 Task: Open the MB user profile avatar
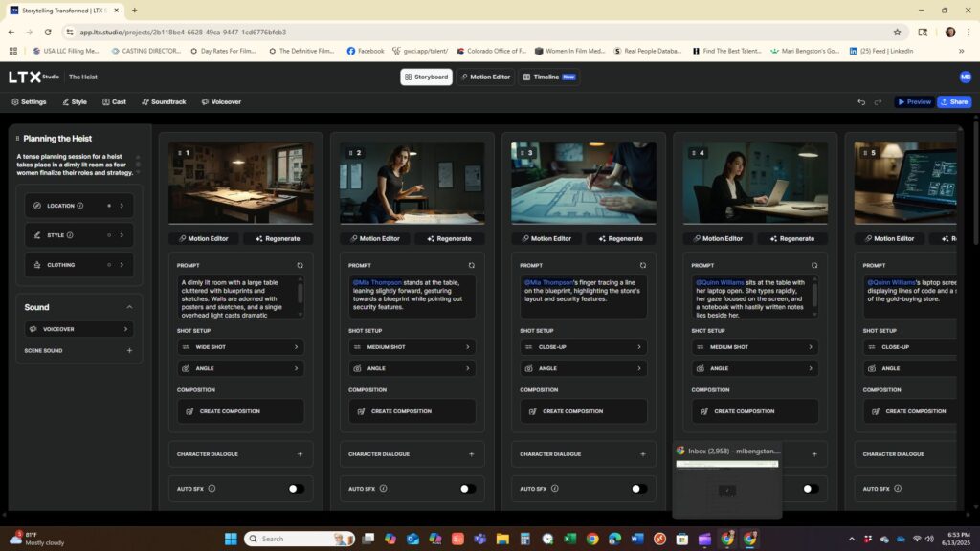click(x=965, y=77)
